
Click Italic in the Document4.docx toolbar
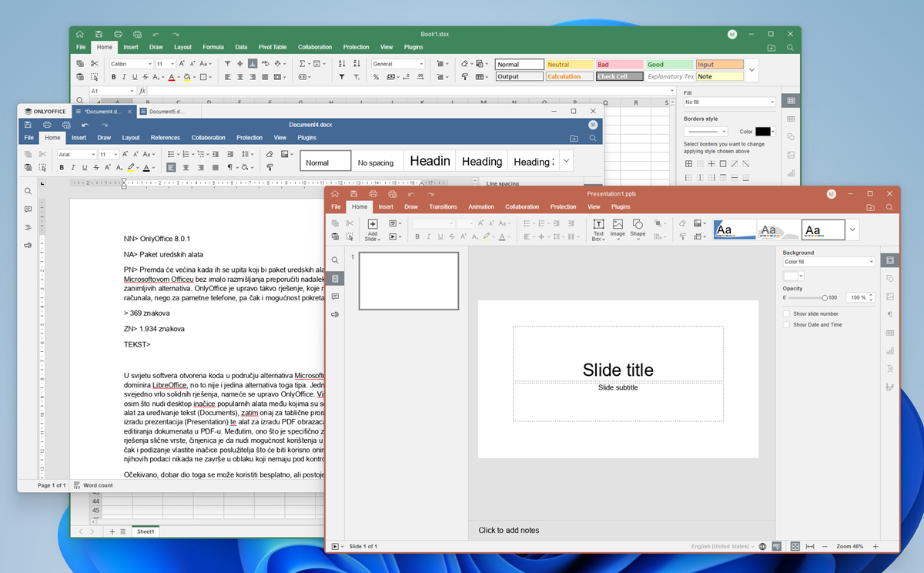point(73,167)
